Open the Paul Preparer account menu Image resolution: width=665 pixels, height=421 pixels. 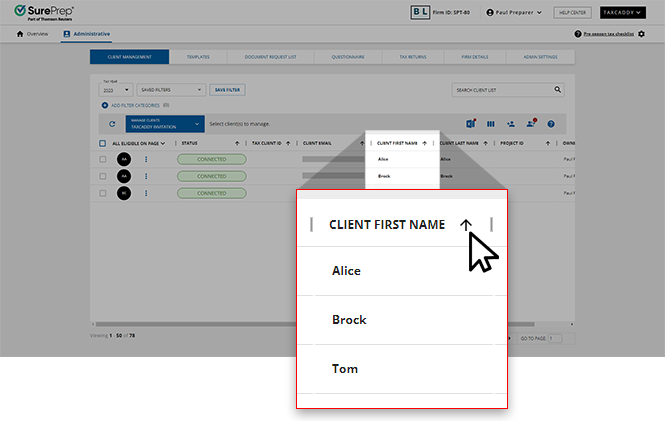pyautogui.click(x=514, y=13)
